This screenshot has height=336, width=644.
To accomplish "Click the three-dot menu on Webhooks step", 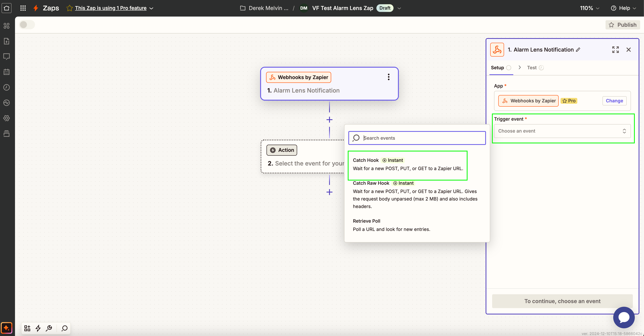I will [389, 77].
